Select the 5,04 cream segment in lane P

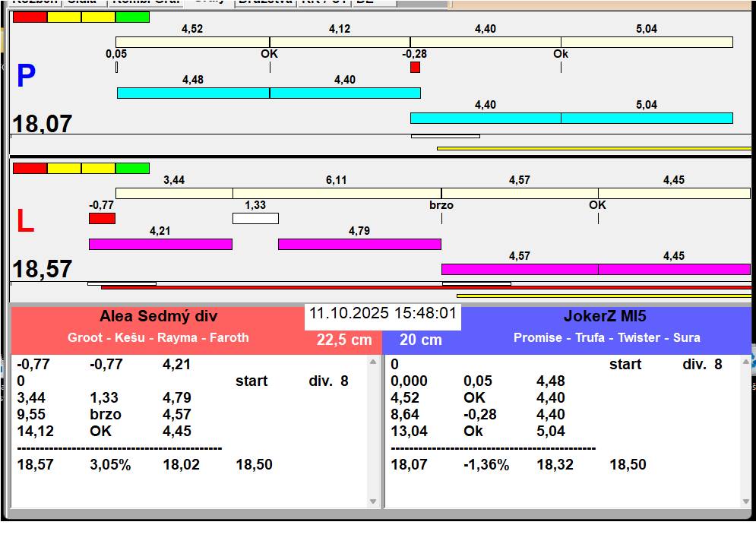click(x=647, y=42)
